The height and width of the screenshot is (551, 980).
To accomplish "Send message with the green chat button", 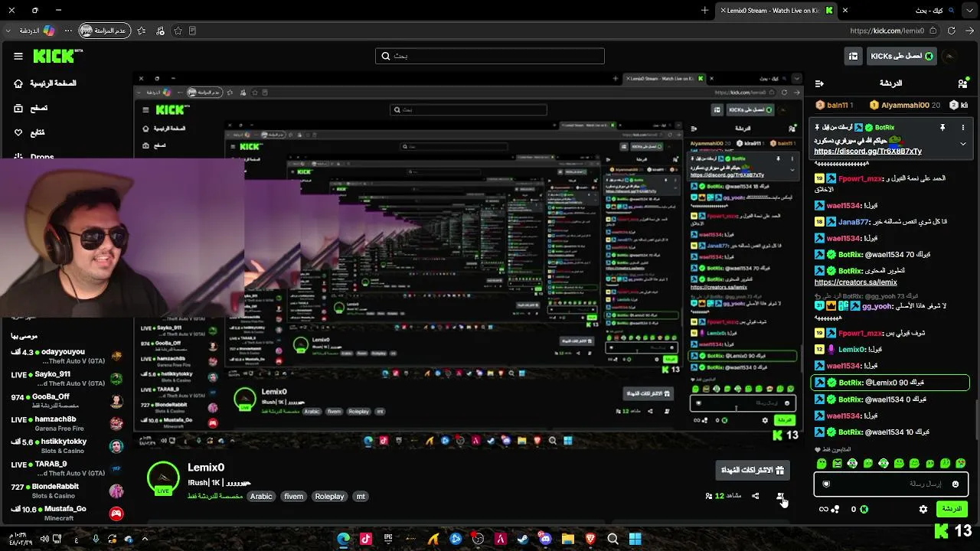I will point(952,509).
